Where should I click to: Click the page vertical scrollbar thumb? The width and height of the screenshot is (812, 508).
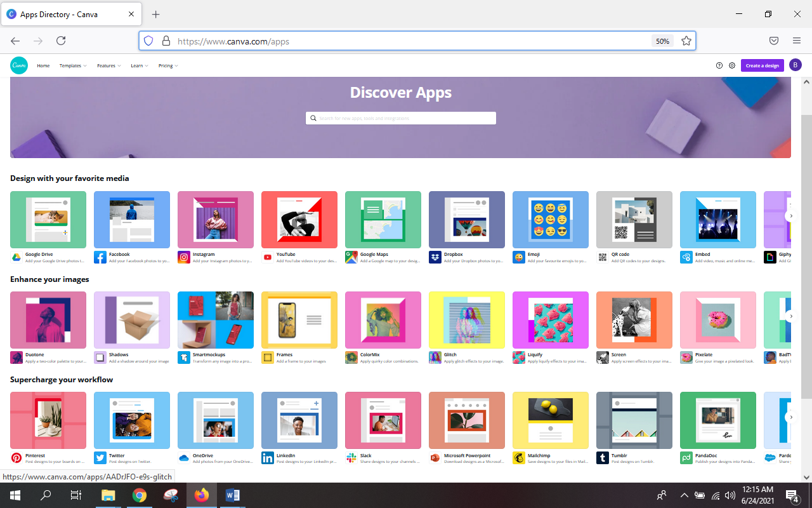tap(806, 257)
